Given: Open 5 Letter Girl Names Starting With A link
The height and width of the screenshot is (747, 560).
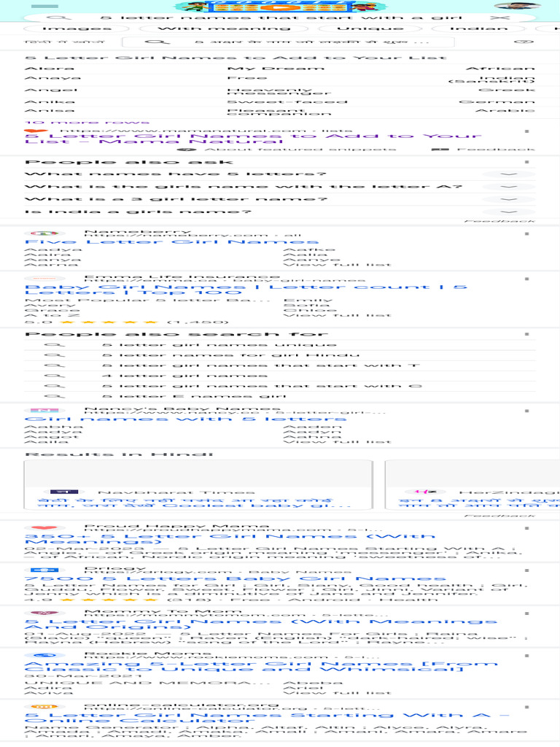Looking at the screenshot, I should coord(267,718).
